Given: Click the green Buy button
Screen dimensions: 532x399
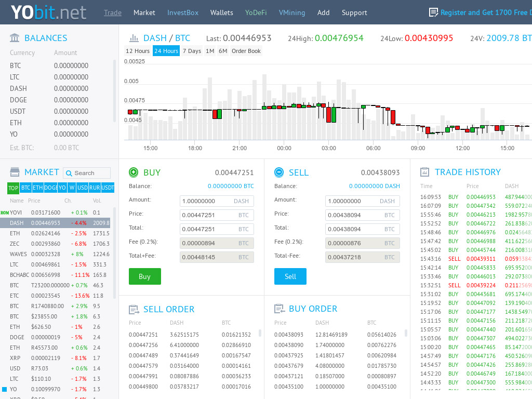Looking at the screenshot, I should pyautogui.click(x=145, y=276).
